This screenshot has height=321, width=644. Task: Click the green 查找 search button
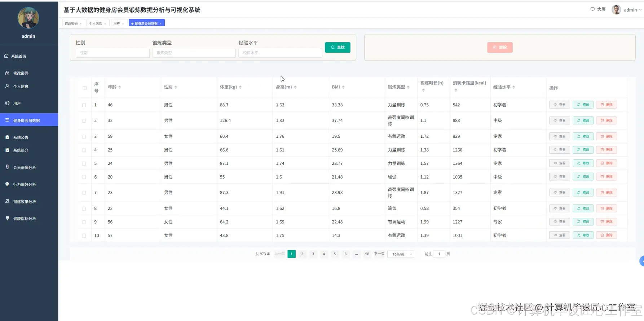tap(338, 47)
